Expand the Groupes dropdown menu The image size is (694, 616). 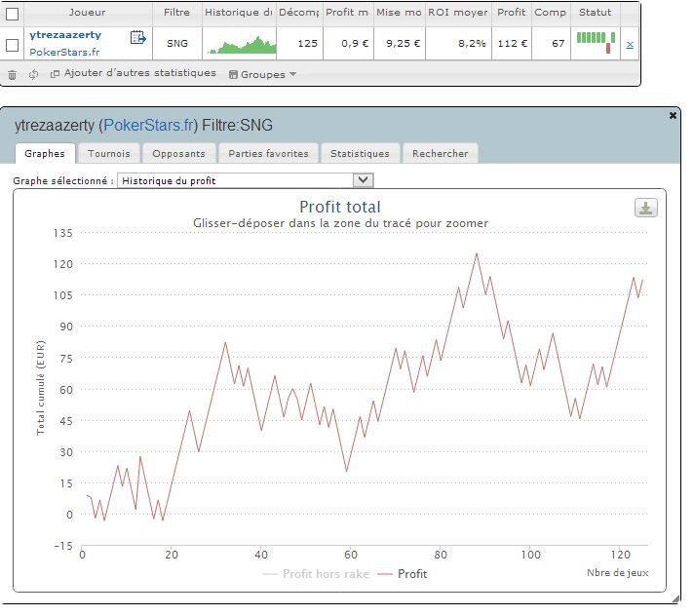pos(262,74)
